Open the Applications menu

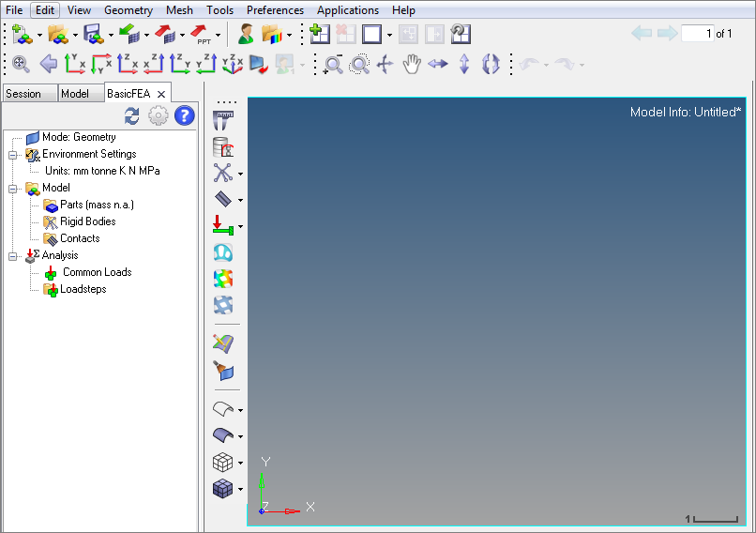tap(348, 10)
